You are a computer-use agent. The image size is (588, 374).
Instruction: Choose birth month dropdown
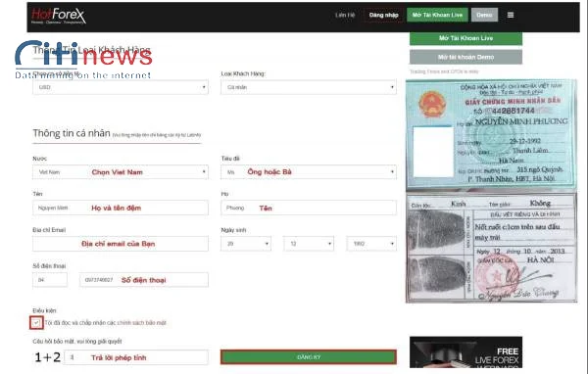click(309, 244)
